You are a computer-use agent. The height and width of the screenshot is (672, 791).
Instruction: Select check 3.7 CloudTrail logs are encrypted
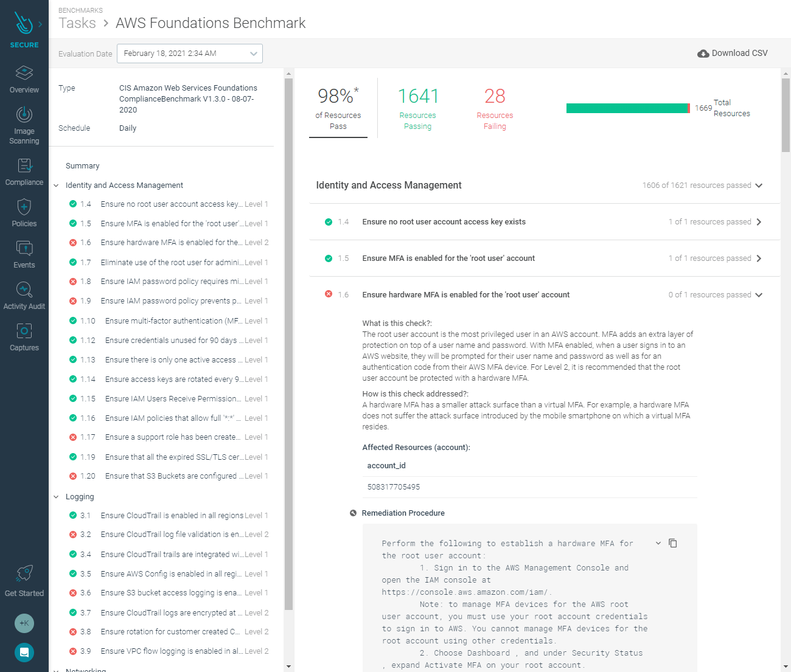pyautogui.click(x=169, y=612)
